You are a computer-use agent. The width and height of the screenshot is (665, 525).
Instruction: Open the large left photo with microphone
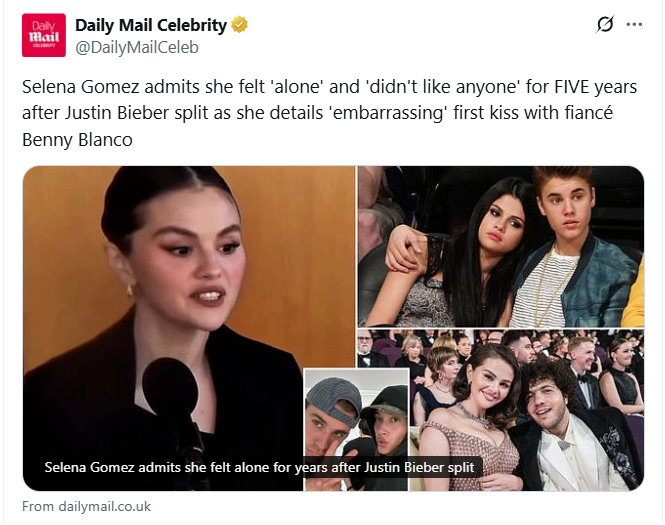189,300
